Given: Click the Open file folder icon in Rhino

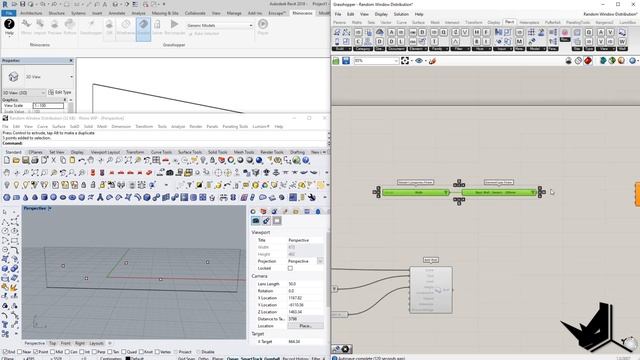Looking at the screenshot, I should [16, 160].
